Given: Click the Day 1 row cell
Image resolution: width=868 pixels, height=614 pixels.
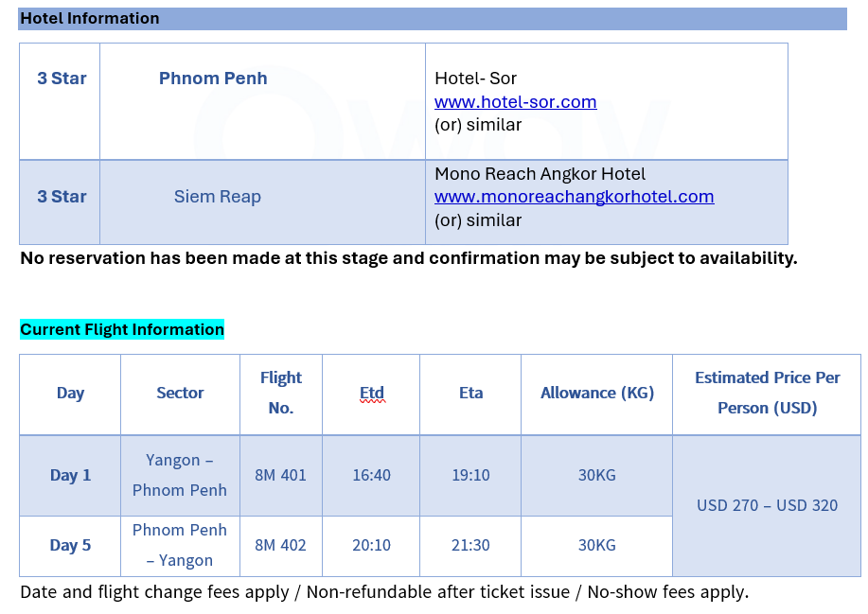Looking at the screenshot, I should point(70,475).
